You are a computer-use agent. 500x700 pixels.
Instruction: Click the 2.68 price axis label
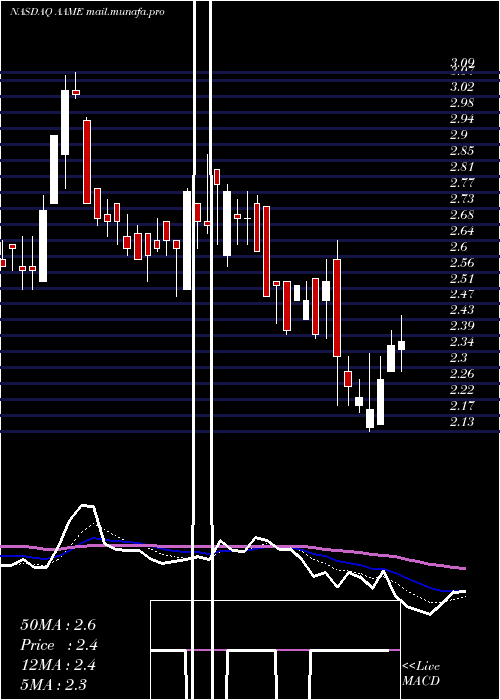462,215
